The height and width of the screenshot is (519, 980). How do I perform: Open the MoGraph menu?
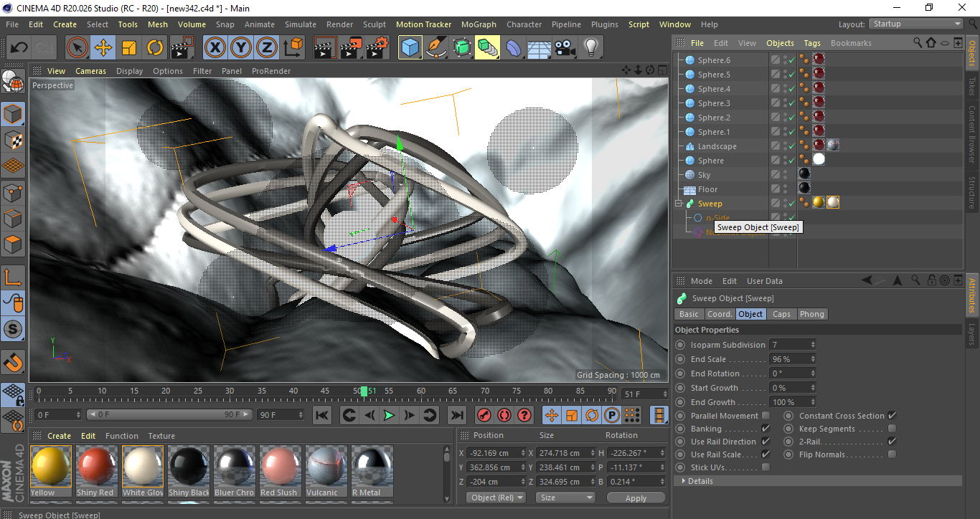point(479,24)
